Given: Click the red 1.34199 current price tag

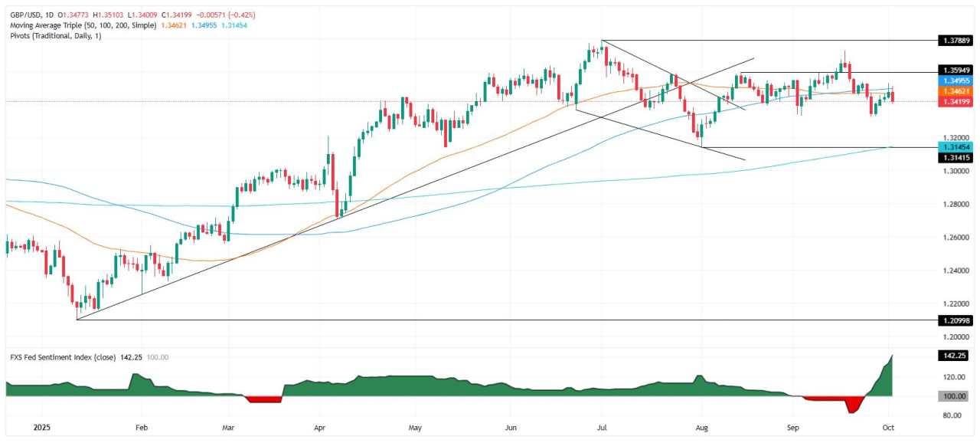Looking at the screenshot, I should (958, 101).
